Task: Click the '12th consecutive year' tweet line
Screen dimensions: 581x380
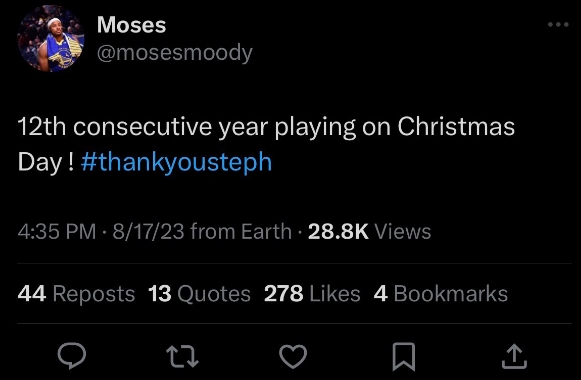Action: [266, 127]
